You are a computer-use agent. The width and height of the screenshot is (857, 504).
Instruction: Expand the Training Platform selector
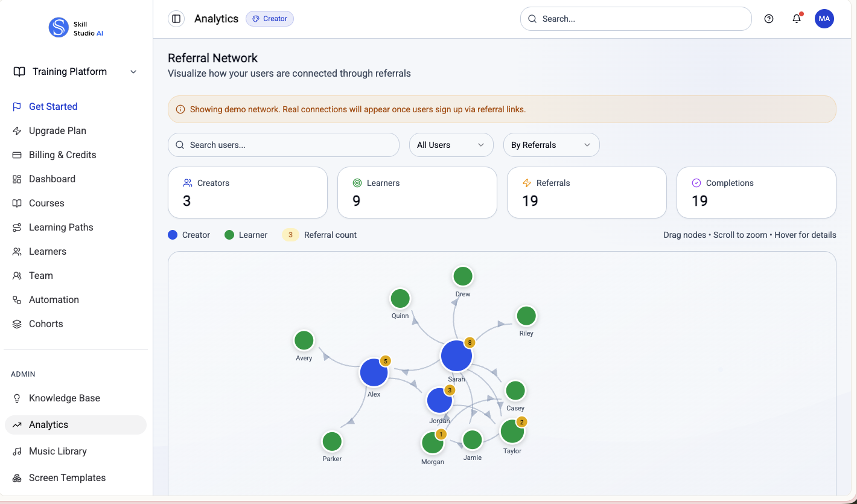pos(76,71)
